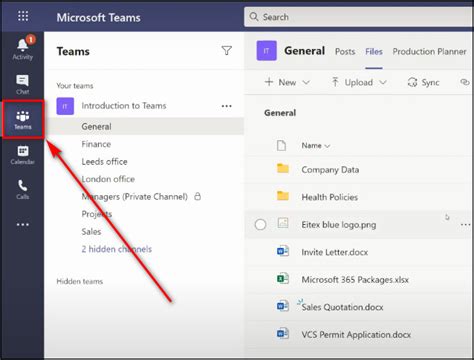Open the Sales channel

pyautogui.click(x=91, y=232)
